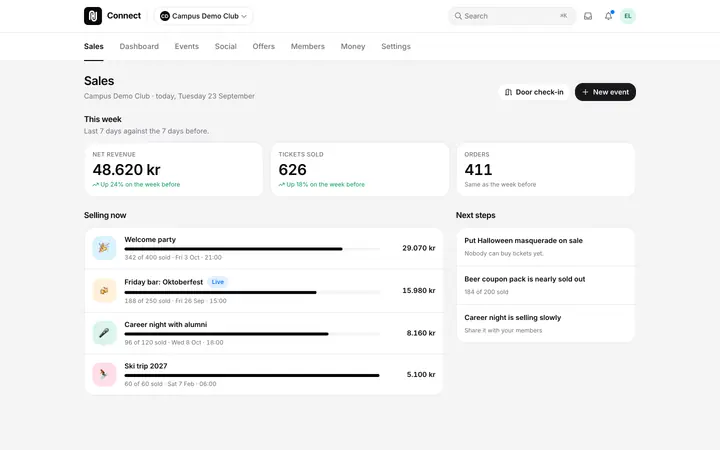
Task: Click the search magnifier icon
Action: click(x=458, y=16)
